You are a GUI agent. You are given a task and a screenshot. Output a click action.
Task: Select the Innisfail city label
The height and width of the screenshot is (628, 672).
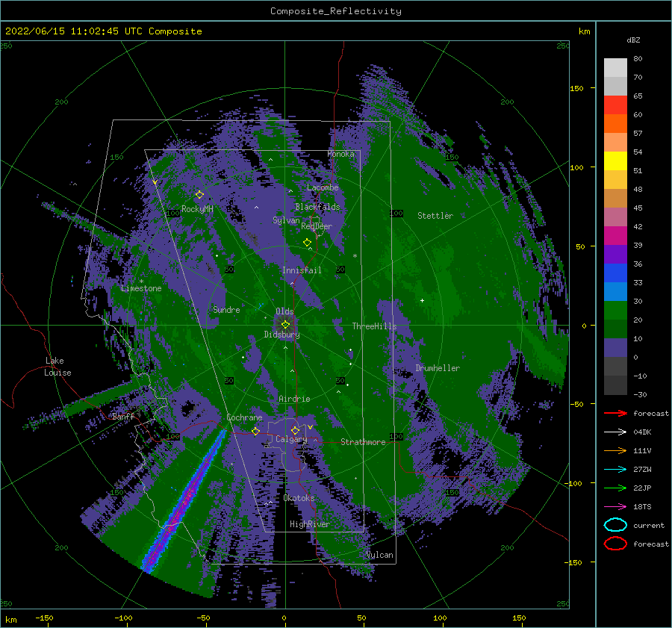(302, 270)
